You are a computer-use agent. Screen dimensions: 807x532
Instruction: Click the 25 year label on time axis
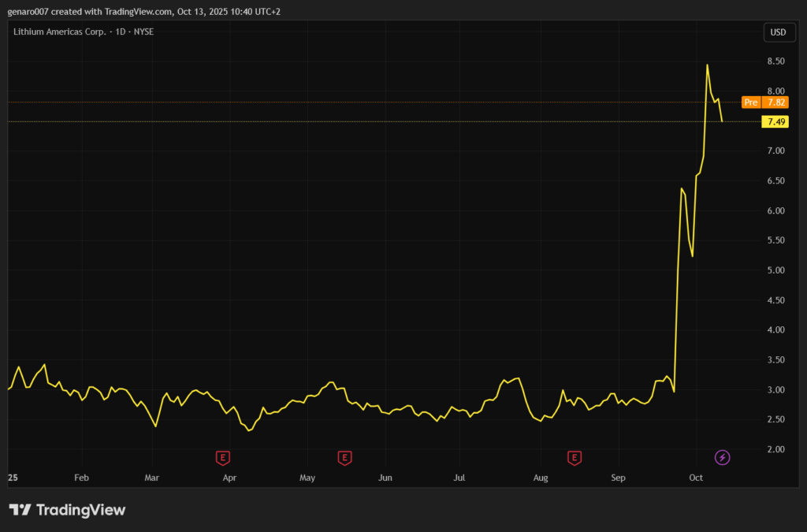(x=13, y=478)
